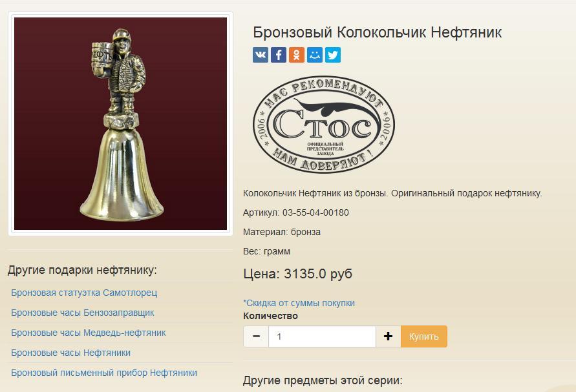Viewport: 576px width, 392px height.
Task: Click the quantity input field
Action: [322, 336]
